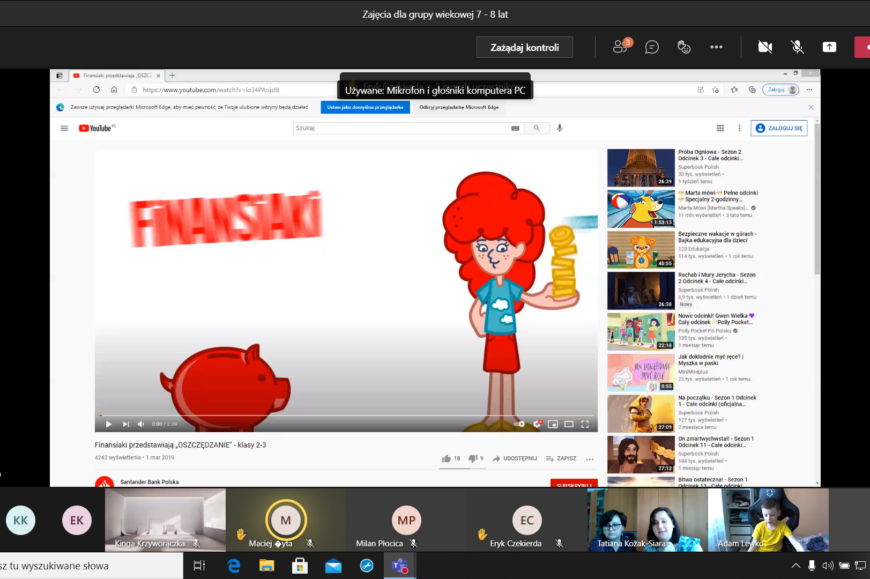Select Milan Płocica participant tile
The image size is (870, 579).
click(406, 520)
